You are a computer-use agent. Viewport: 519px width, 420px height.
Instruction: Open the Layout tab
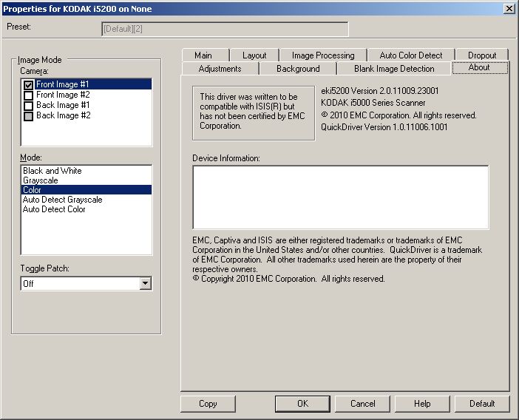(254, 55)
